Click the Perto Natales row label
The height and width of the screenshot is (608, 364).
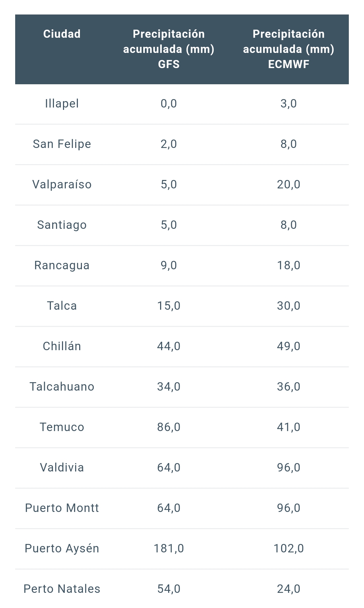pyautogui.click(x=62, y=589)
